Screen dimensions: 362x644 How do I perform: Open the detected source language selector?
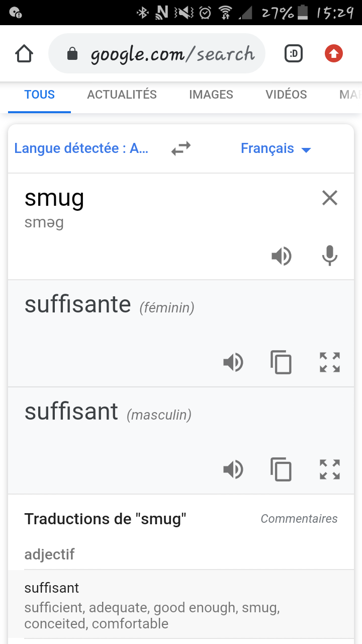81,148
